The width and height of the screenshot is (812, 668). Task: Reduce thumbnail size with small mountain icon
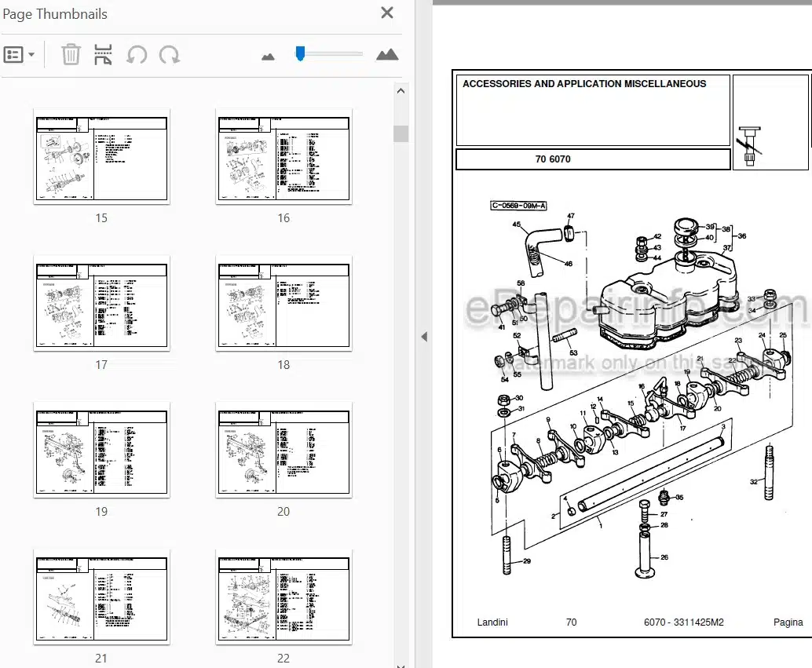(x=268, y=57)
